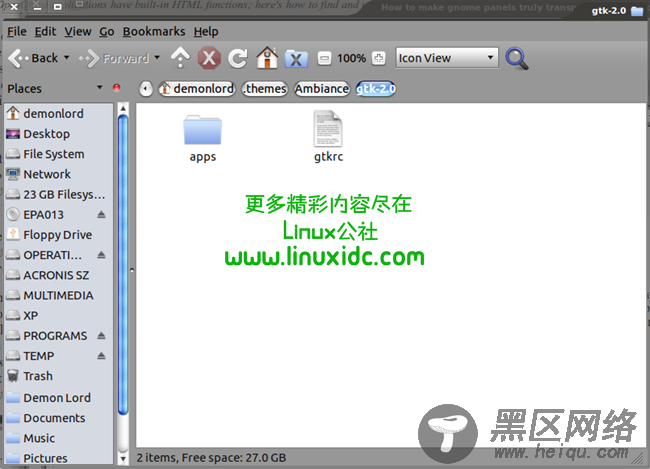Open the Forward history dropdown arrow
The width and height of the screenshot is (650, 469).
[x=157, y=58]
